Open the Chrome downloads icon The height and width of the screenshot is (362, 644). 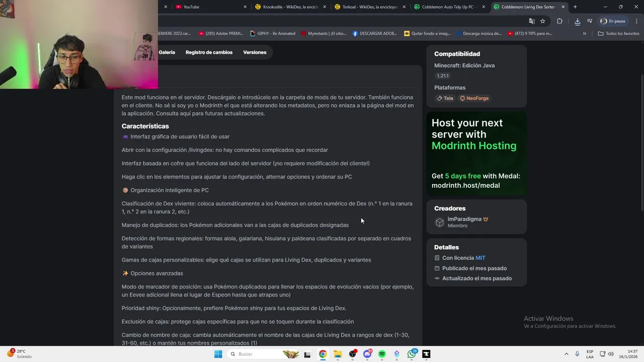[578, 21]
